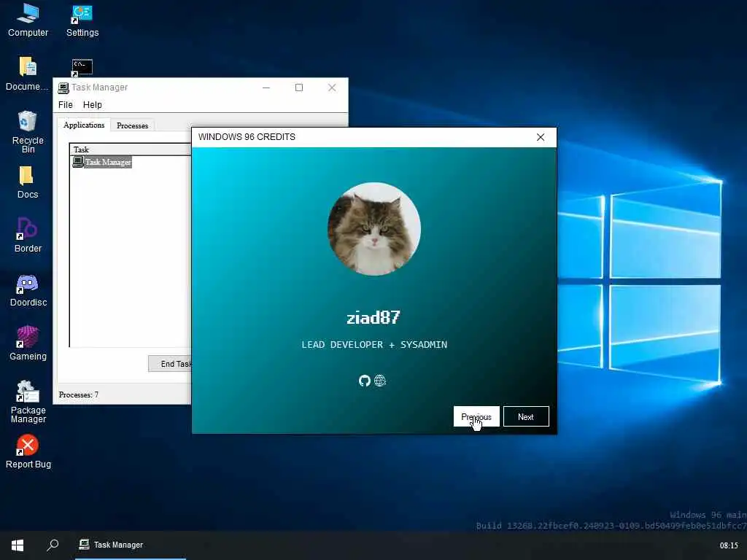Close the Windows 96 Credits window
747x560 pixels.
click(x=541, y=137)
